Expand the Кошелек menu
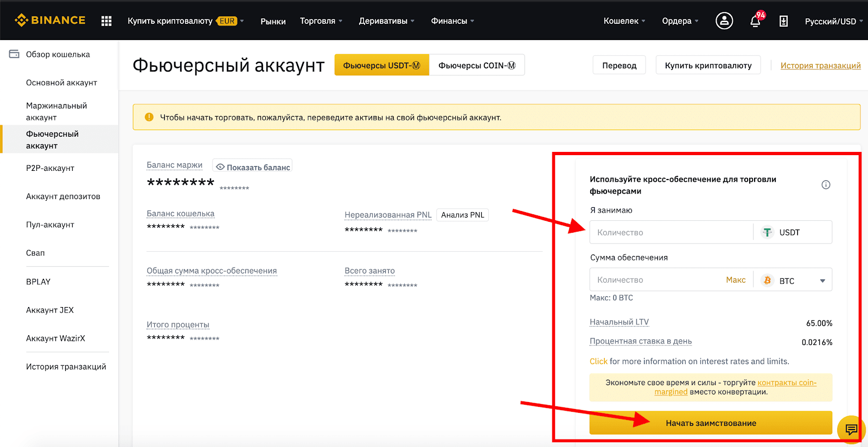Viewport: 868px width, 447px height. coord(624,21)
